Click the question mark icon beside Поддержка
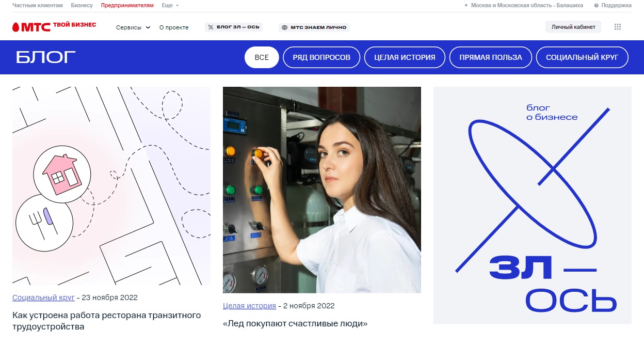This screenshot has width=644, height=346. point(597,6)
